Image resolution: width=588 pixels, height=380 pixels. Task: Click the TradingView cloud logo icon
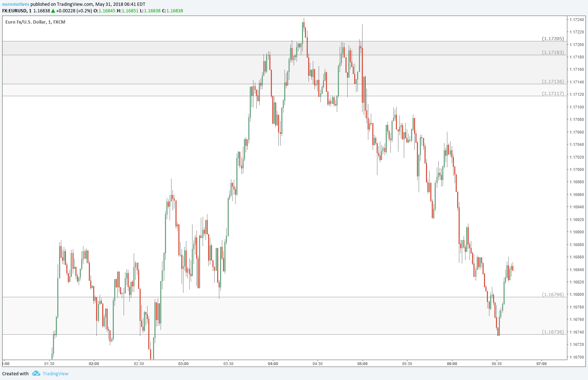pyautogui.click(x=36, y=373)
